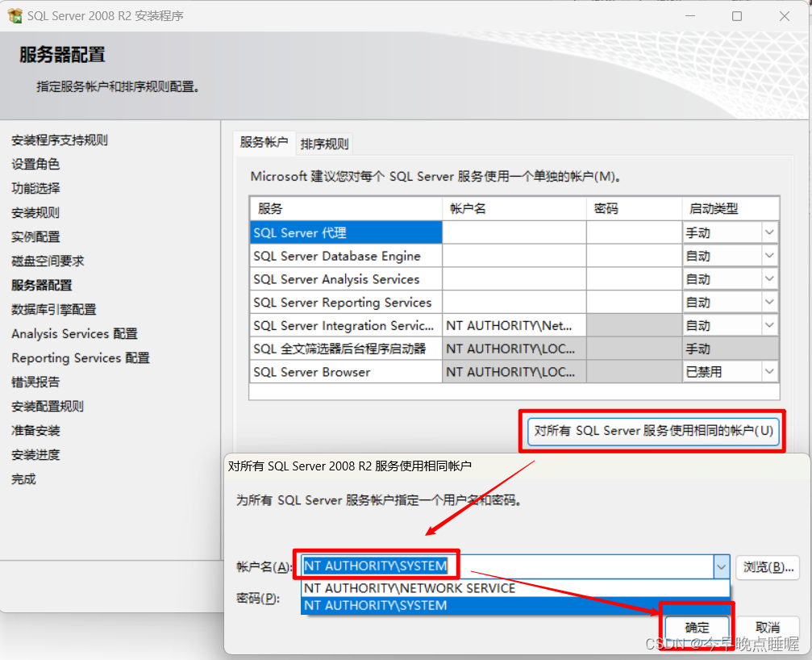Click the 密码 column header
Image resolution: width=812 pixels, height=660 pixels.
(x=635, y=209)
